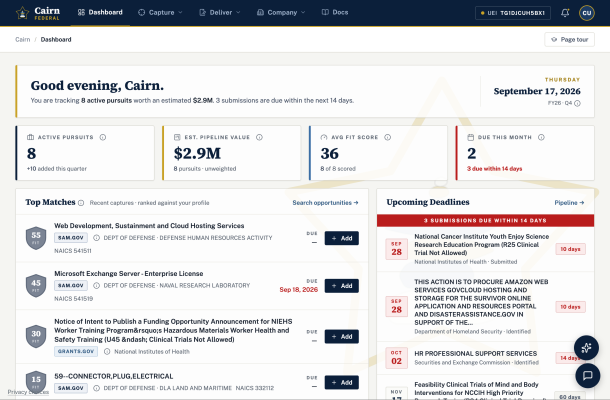The image size is (610, 400).
Task: Add Microsoft Exchange Server Enterprise License
Action: (x=342, y=286)
